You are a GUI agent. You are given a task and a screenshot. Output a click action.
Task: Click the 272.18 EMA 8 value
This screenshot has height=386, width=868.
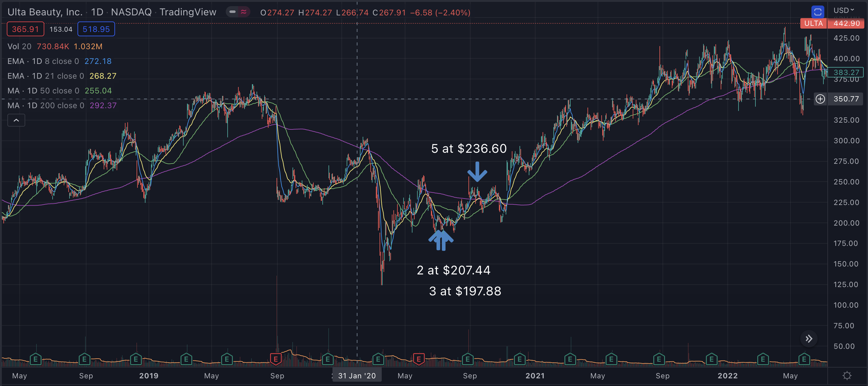click(x=98, y=61)
